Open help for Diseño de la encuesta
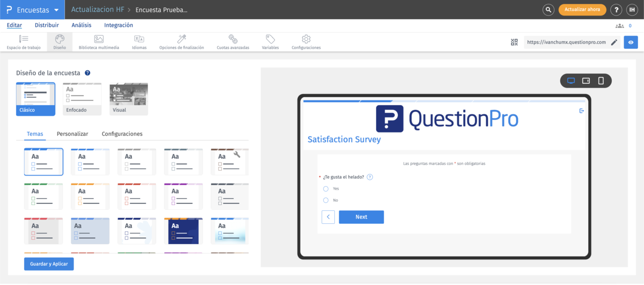This screenshot has width=644, height=285. pyautogui.click(x=87, y=73)
